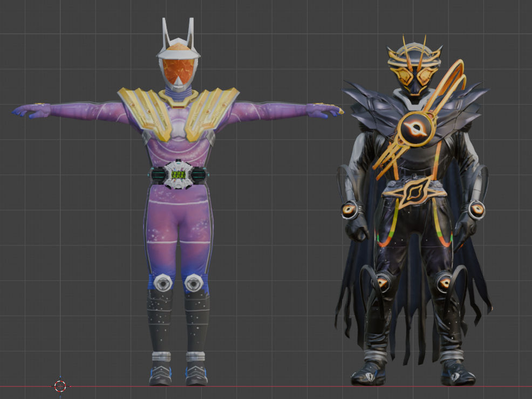This screenshot has height=399, width=532.
Task: Click the red-white 3D cursor
Action: 60,386
